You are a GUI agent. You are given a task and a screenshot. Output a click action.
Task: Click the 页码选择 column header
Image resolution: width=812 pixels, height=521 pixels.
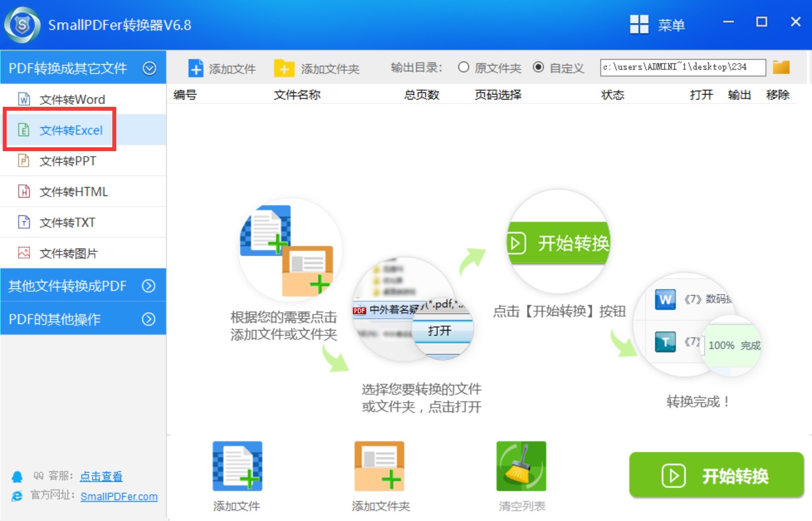[x=498, y=95]
